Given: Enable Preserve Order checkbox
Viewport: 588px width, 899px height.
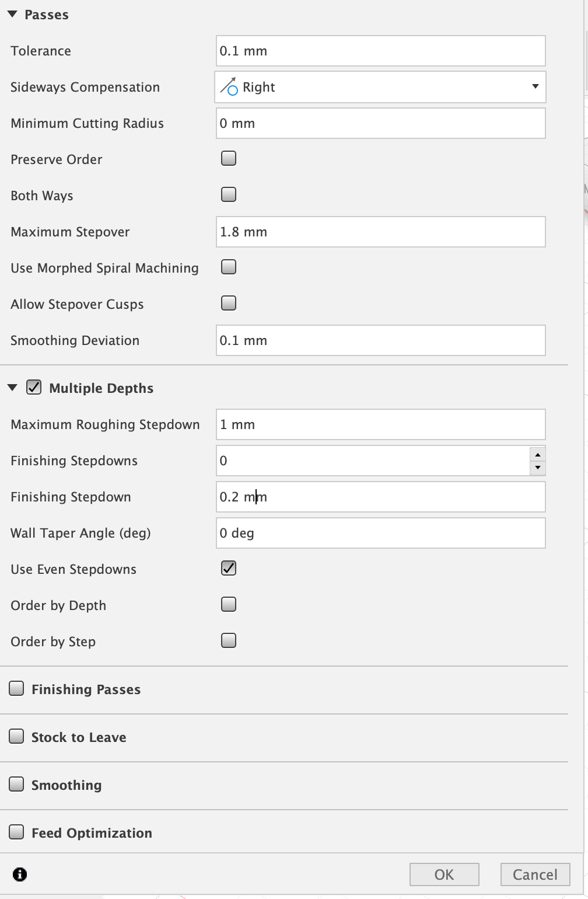Looking at the screenshot, I should point(229,158).
